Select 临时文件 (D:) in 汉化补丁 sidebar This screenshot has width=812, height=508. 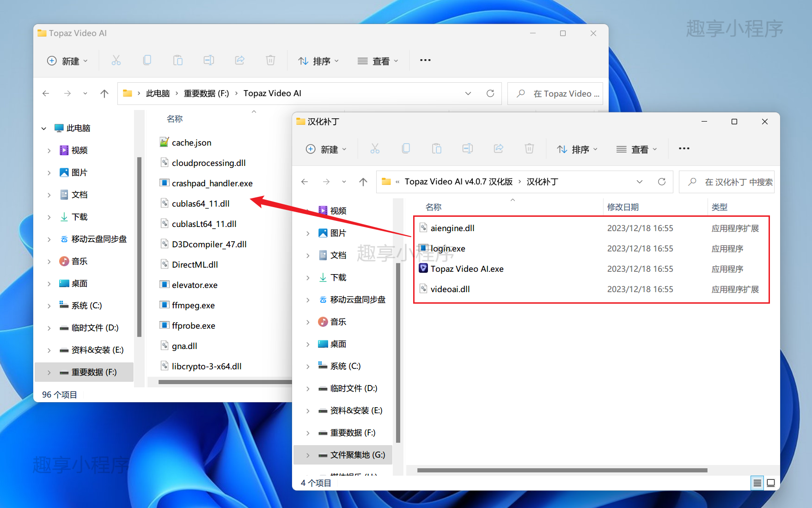coord(354,388)
